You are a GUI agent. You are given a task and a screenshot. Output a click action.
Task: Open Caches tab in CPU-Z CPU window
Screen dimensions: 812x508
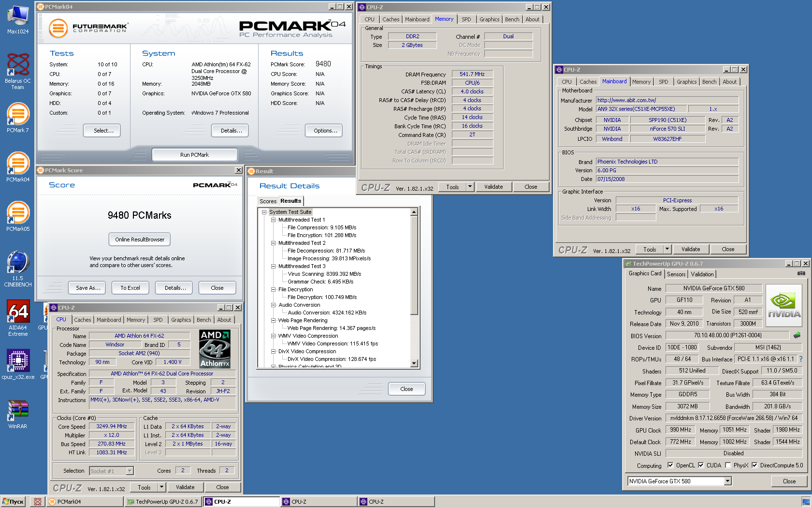pos(83,320)
